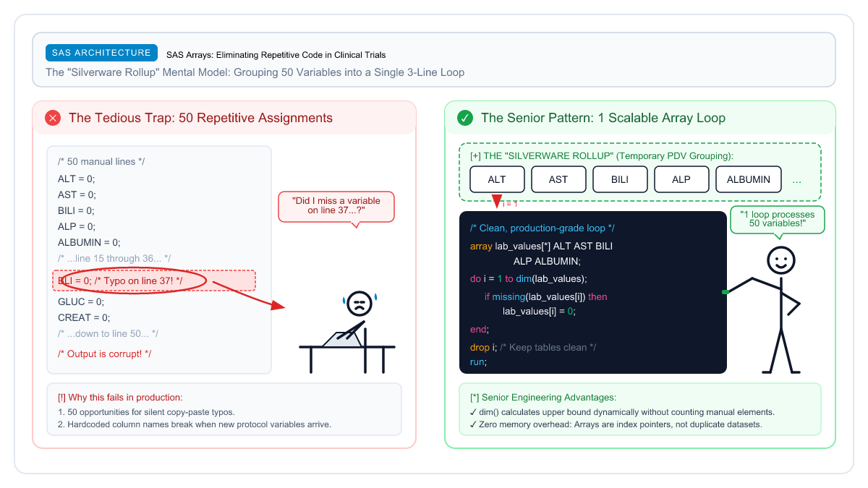868x488 pixels.
Task: Select the "Silverware Rollup" Mental Model subtitle
Action: click(255, 72)
